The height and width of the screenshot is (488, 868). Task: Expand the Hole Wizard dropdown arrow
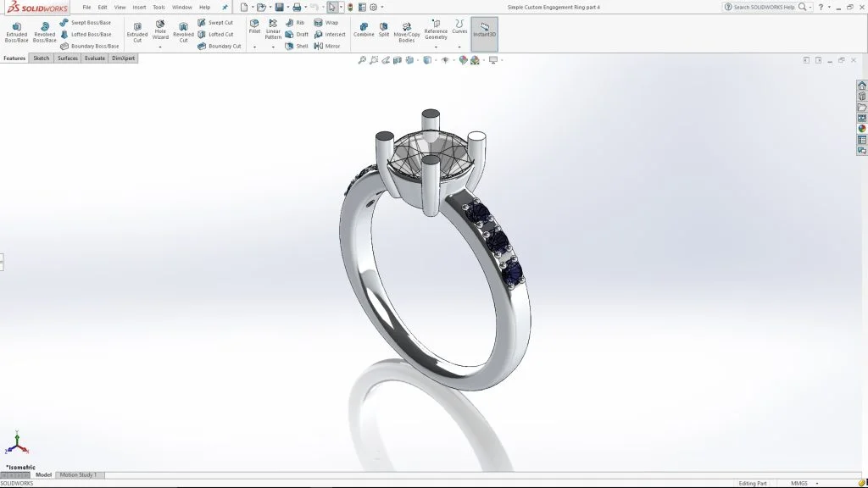[x=160, y=47]
